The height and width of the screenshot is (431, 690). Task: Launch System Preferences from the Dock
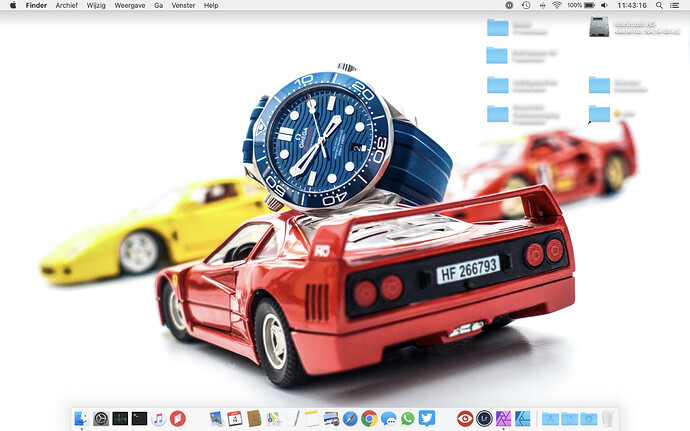point(101,418)
